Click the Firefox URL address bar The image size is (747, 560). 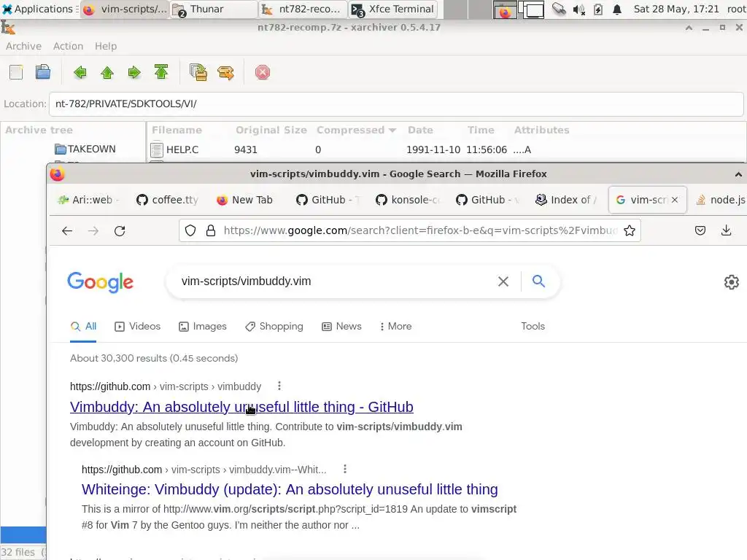[x=420, y=231]
